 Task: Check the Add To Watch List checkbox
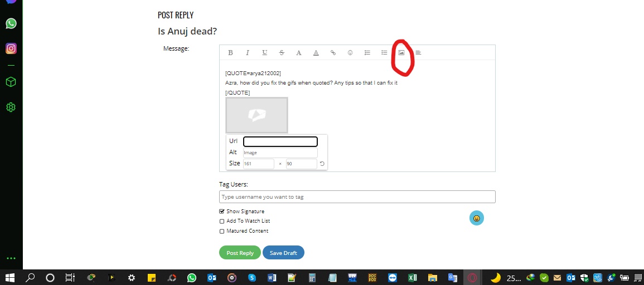tap(222, 222)
